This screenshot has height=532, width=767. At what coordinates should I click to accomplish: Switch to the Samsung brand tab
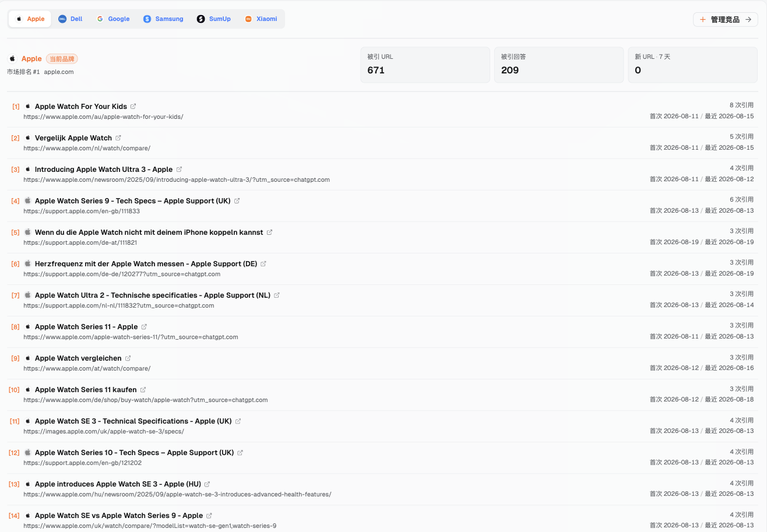pos(163,19)
